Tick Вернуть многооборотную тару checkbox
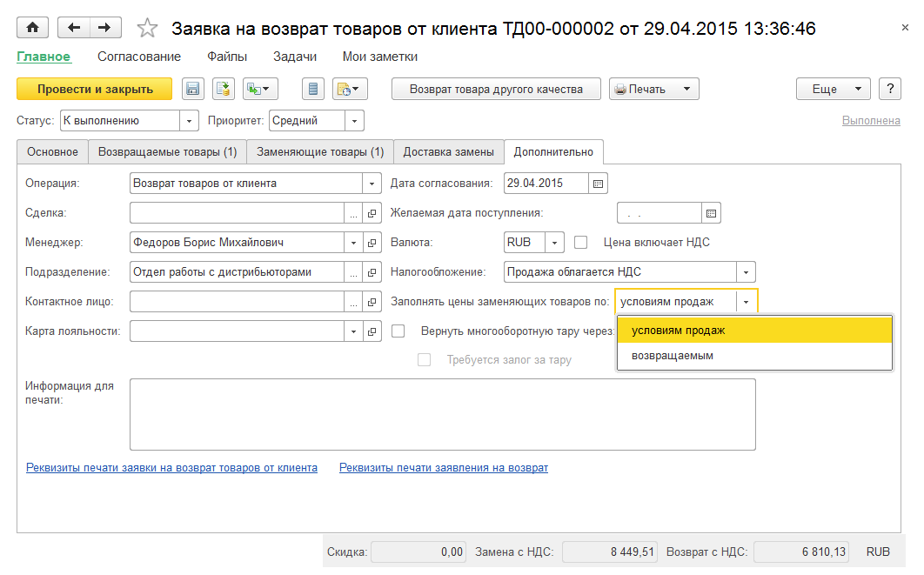 point(398,331)
